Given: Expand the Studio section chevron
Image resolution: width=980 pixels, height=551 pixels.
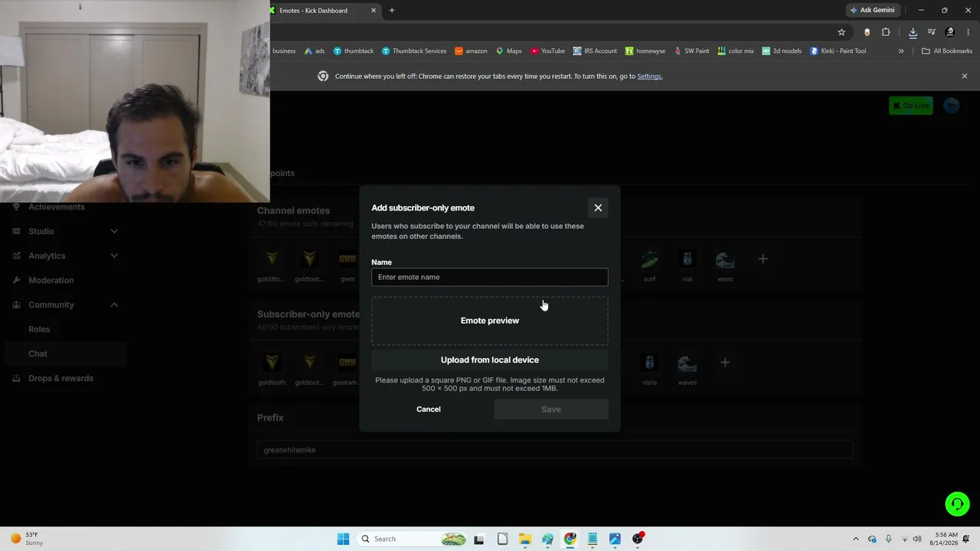Looking at the screenshot, I should point(114,231).
